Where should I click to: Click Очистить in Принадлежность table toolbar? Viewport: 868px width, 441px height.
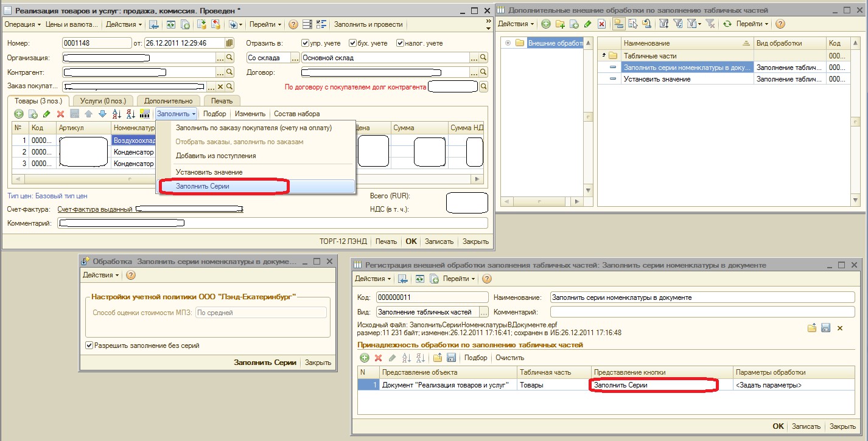[x=509, y=358]
